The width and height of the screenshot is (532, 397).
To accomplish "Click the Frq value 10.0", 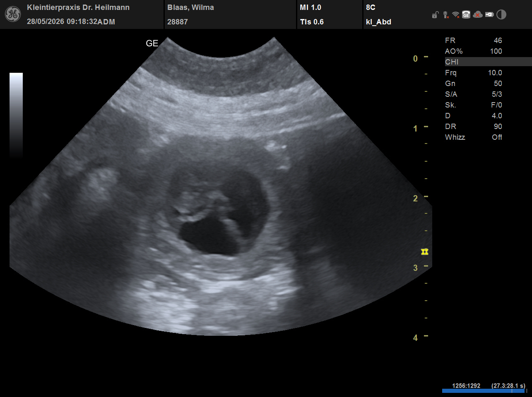I will tap(495, 73).
